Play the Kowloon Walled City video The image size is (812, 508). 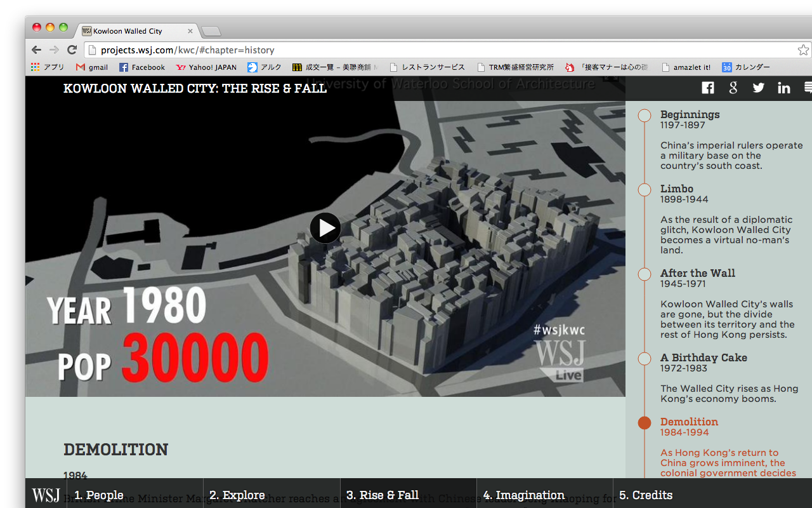[325, 228]
